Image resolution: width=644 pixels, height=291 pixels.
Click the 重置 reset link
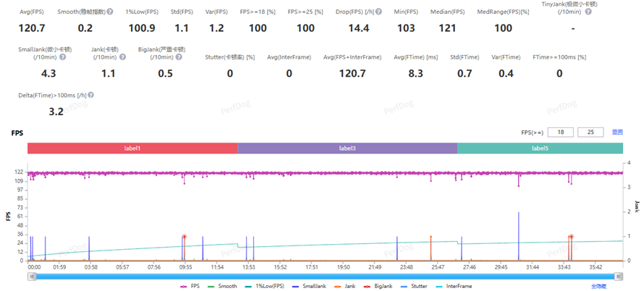[x=617, y=132]
